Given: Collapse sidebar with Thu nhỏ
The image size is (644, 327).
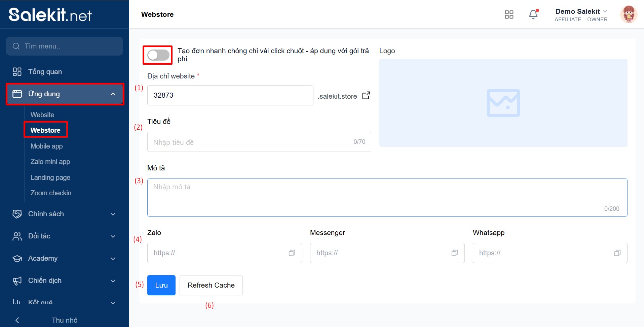Looking at the screenshot, I should [64, 320].
